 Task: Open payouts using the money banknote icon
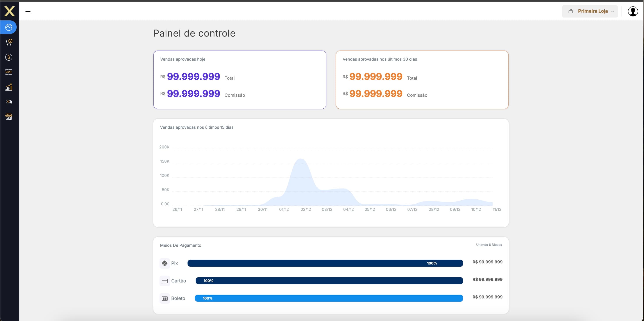(9, 102)
